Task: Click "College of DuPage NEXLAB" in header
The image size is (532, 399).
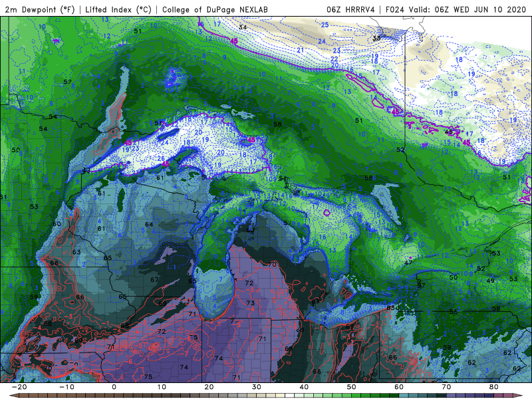Action: pos(215,9)
